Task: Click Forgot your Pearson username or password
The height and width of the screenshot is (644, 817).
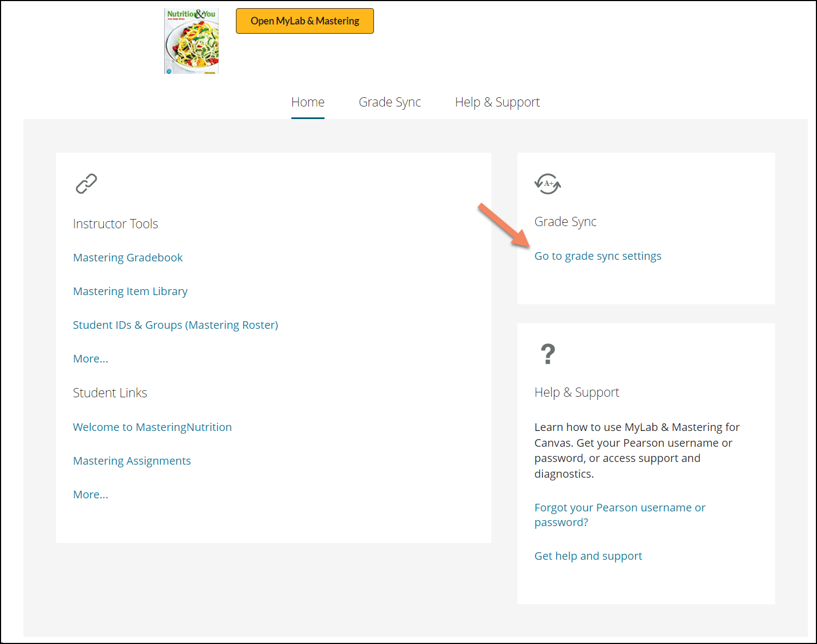Action: tap(620, 515)
